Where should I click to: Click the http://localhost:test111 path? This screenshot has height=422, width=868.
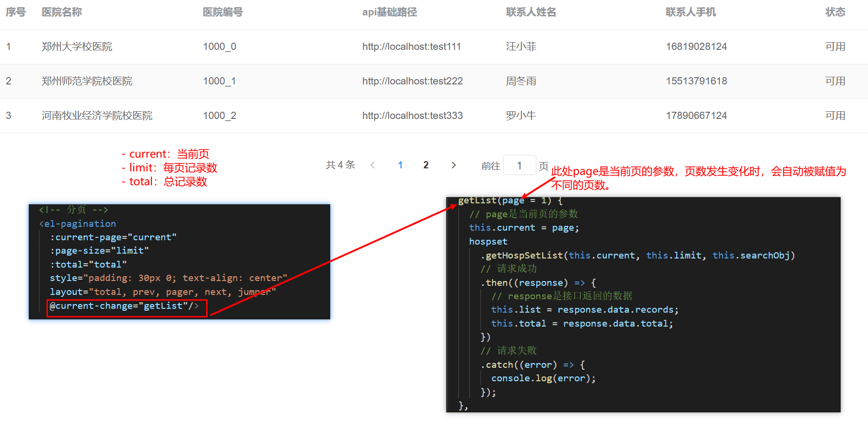click(412, 47)
